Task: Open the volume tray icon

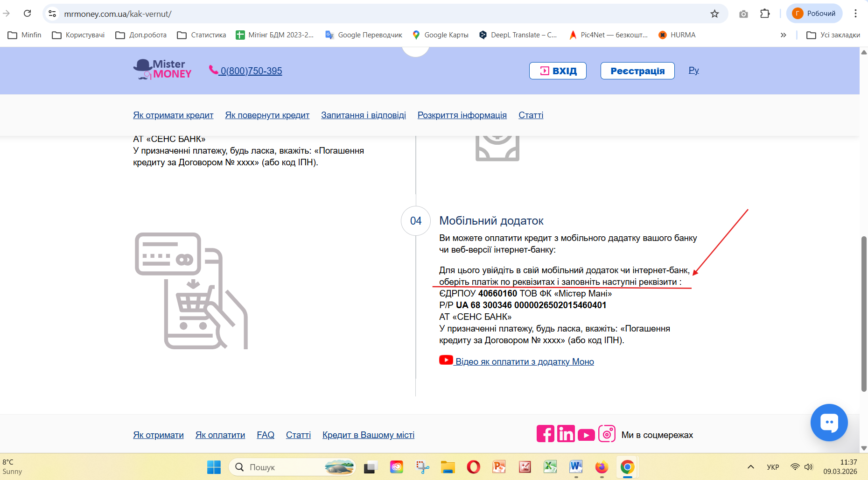Action: click(808, 467)
